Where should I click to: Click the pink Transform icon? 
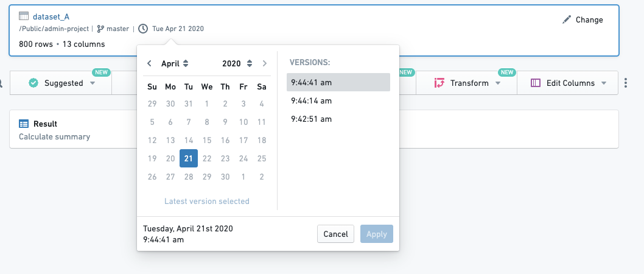(439, 83)
